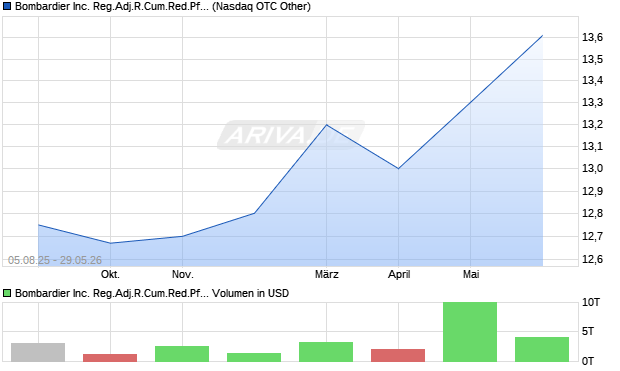Click the 'Mai' x-axis label
The width and height of the screenshot is (620, 371).
pyautogui.click(x=471, y=274)
